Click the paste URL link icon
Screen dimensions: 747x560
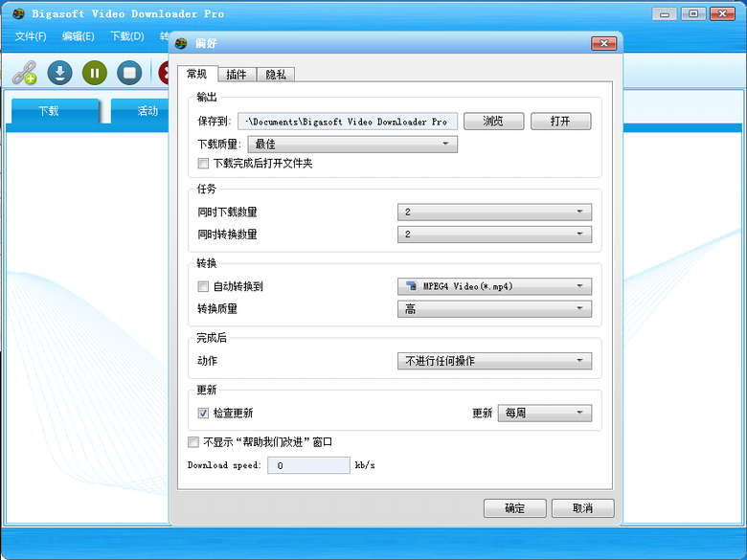point(24,73)
